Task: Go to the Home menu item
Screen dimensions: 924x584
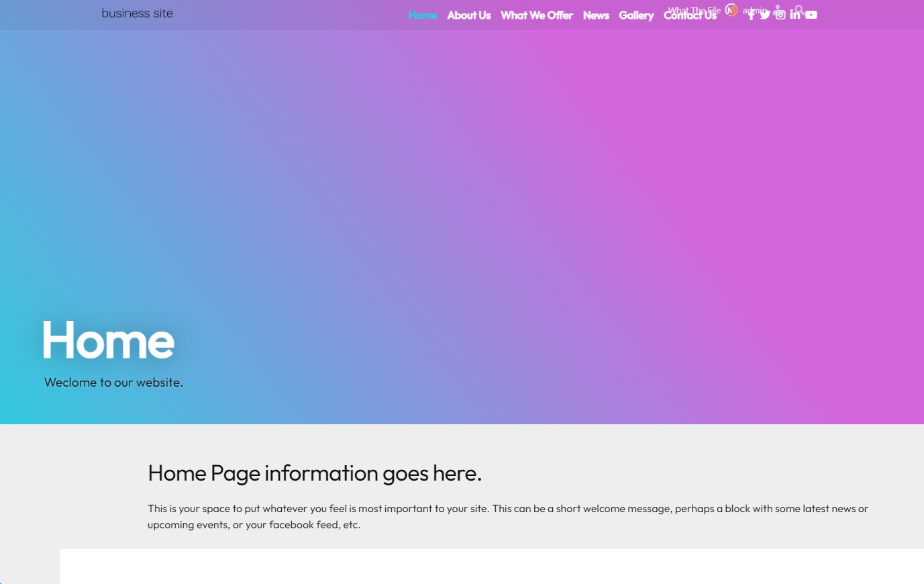Action: pos(423,15)
